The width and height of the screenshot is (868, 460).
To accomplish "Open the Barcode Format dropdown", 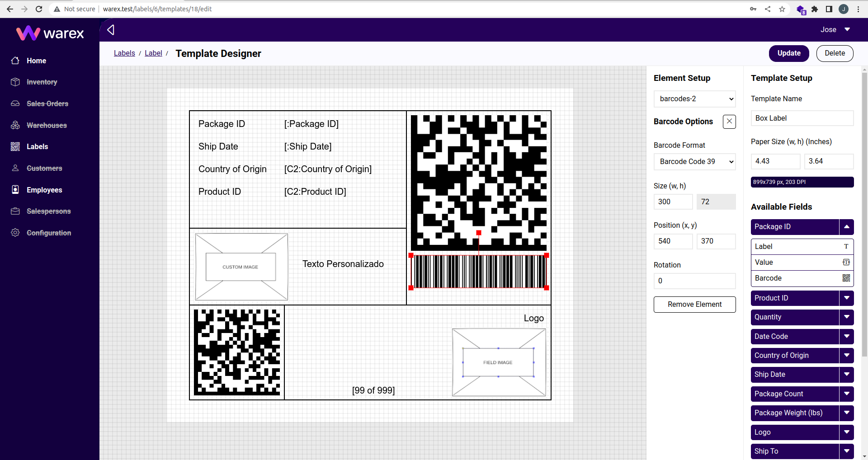I will pos(694,162).
